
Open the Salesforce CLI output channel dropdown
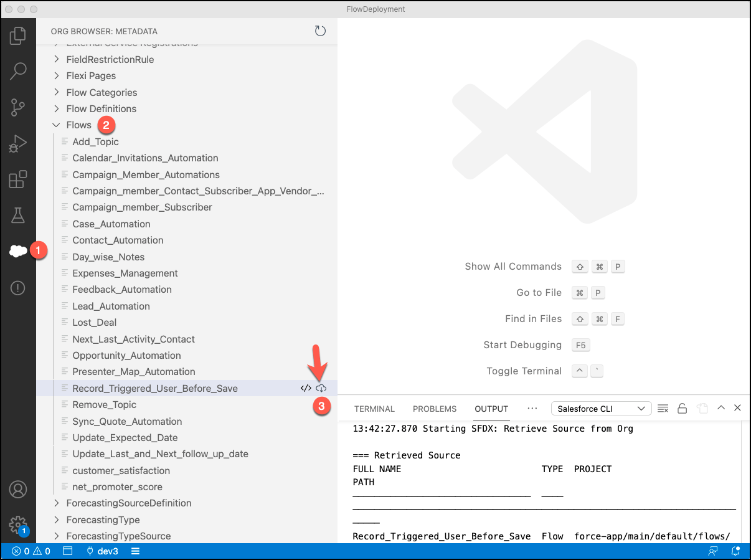click(600, 408)
